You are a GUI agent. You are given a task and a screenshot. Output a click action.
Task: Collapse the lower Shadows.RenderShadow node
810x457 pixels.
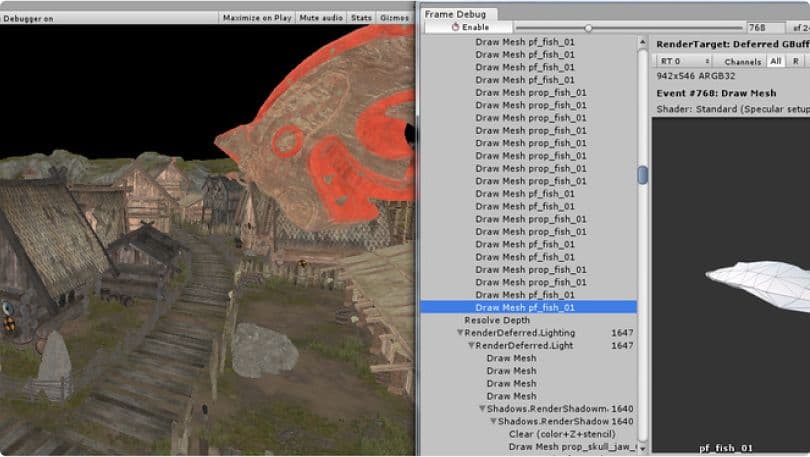coord(492,422)
